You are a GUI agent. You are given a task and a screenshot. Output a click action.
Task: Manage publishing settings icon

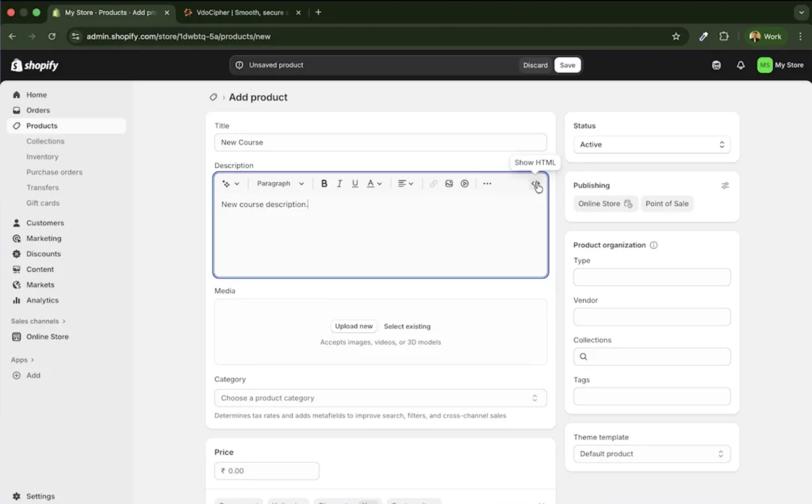(x=725, y=185)
